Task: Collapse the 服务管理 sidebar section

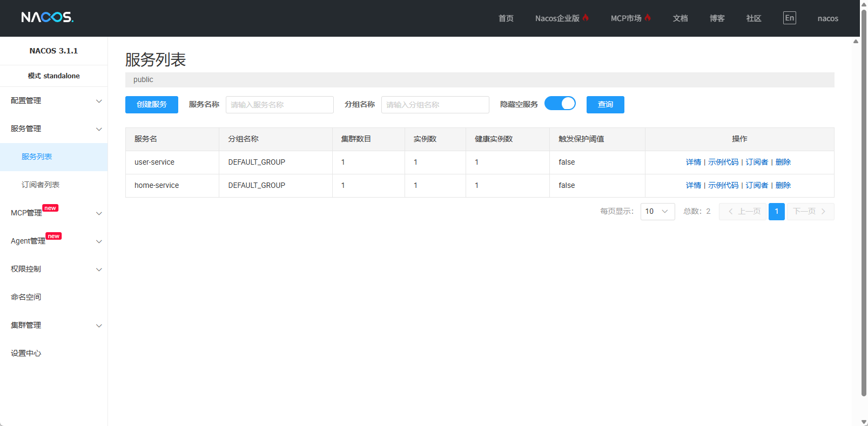Action: [x=53, y=129]
